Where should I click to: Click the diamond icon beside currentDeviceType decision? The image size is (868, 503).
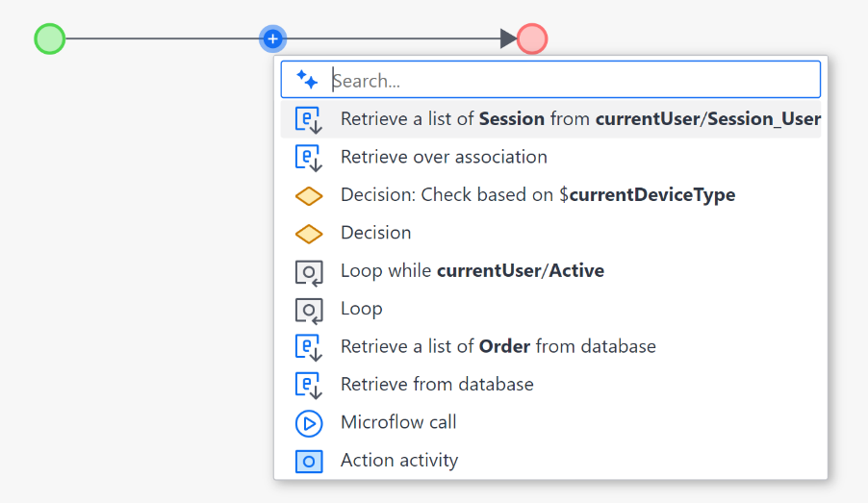point(308,196)
